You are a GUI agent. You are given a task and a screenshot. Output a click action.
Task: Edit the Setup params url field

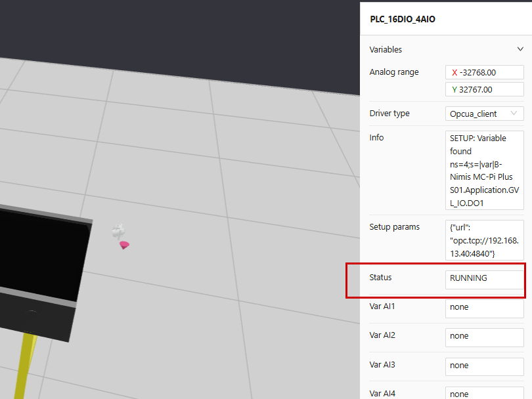484,240
